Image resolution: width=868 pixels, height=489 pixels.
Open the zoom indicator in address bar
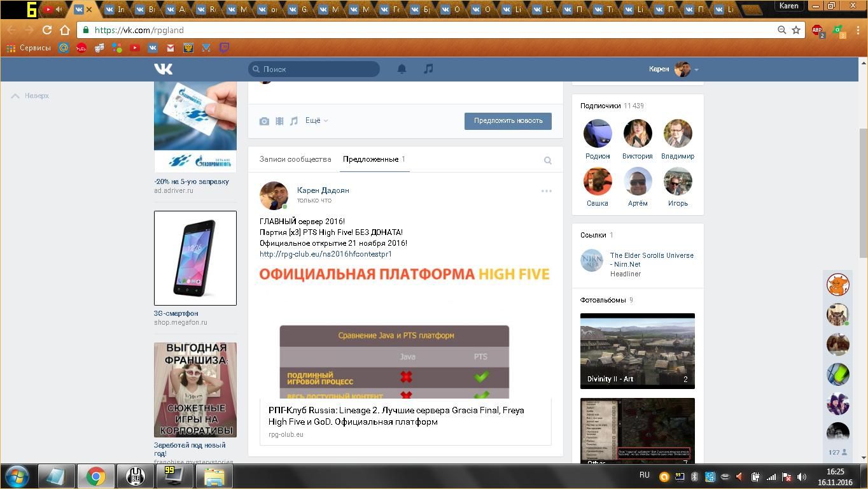pyautogui.click(x=781, y=30)
